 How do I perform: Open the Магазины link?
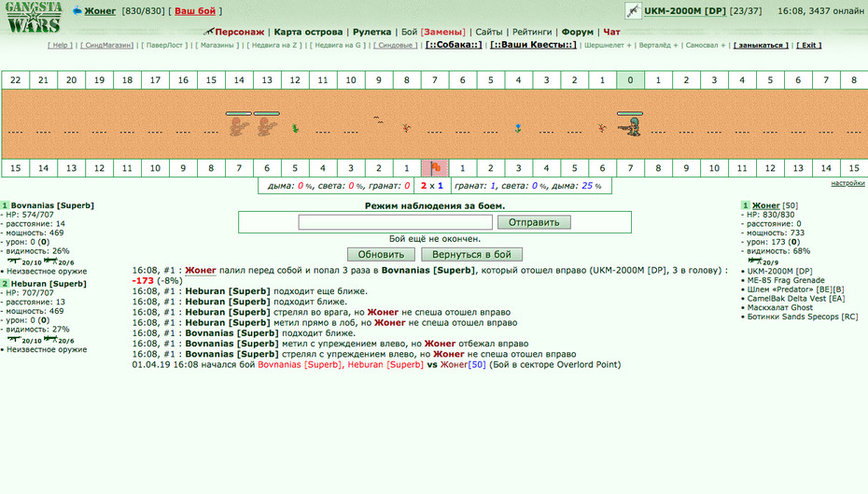coord(217,45)
